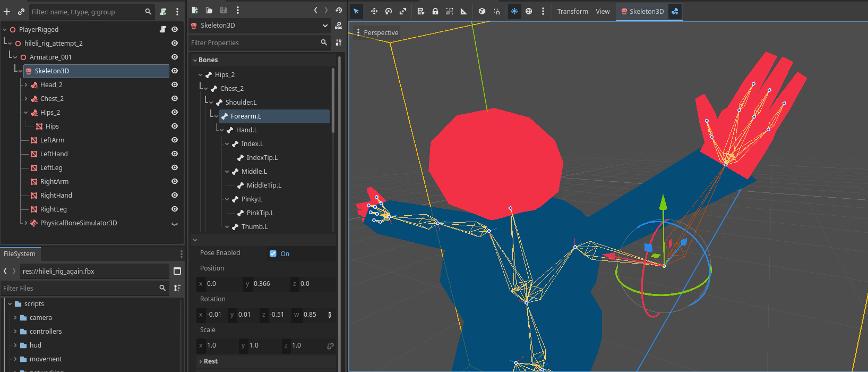This screenshot has width=868, height=372.
Task: Open the Skeleton3D documentation icon
Action: tap(339, 26)
